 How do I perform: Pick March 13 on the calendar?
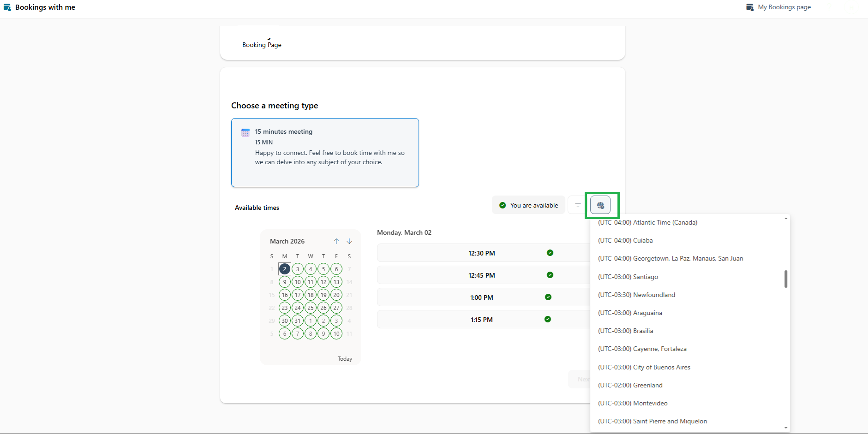tap(336, 282)
